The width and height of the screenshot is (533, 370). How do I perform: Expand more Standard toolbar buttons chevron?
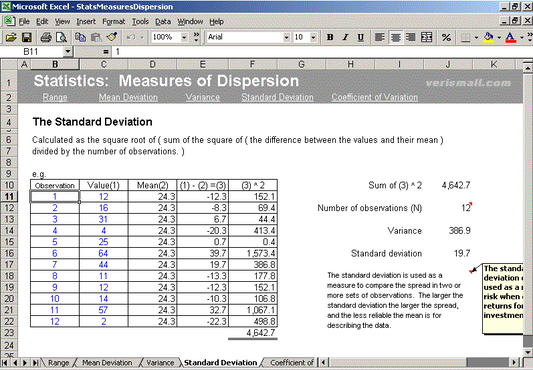pyautogui.click(x=196, y=37)
